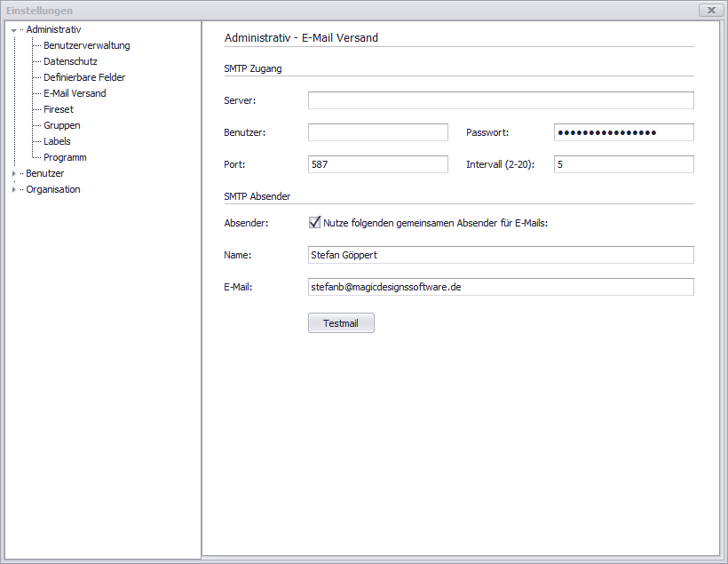Close the Einstellungen window
This screenshot has width=728, height=564.
(708, 10)
